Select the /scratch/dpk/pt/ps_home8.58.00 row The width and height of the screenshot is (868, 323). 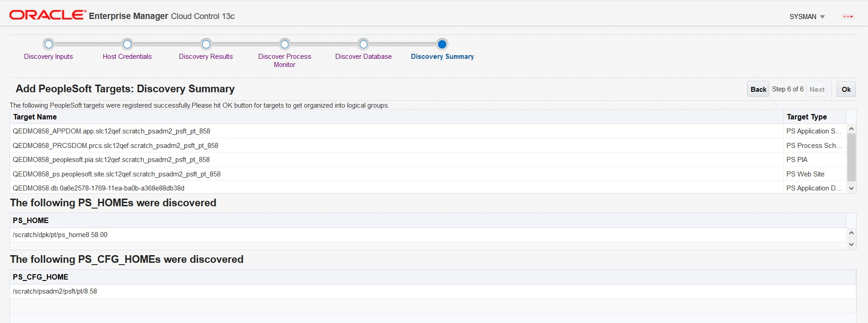428,235
